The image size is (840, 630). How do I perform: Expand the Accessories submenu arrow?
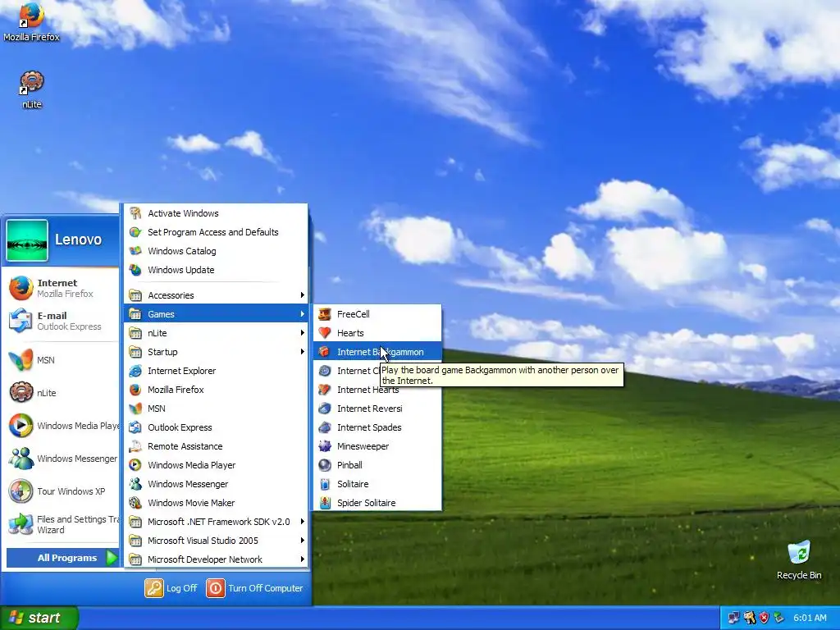pyautogui.click(x=302, y=295)
